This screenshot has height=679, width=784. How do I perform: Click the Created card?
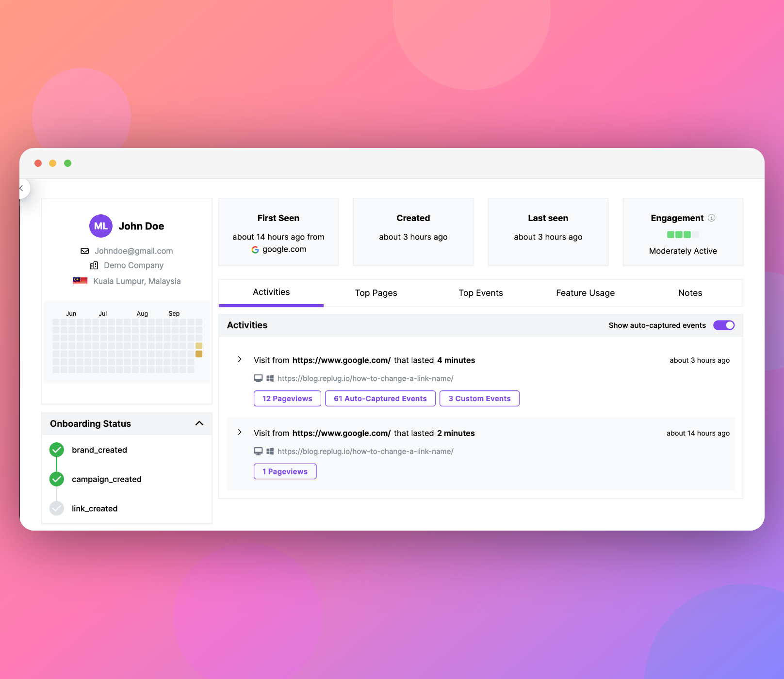pyautogui.click(x=413, y=232)
